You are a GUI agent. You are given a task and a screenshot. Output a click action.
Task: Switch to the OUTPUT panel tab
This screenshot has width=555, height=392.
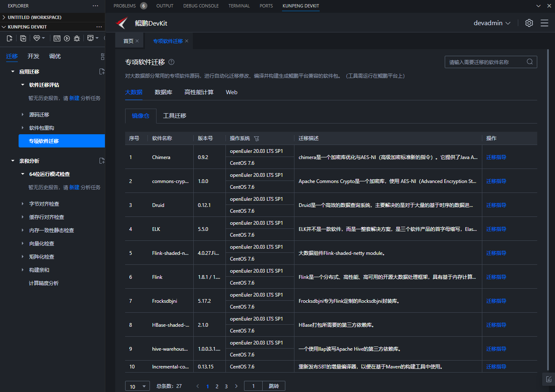pos(165,6)
